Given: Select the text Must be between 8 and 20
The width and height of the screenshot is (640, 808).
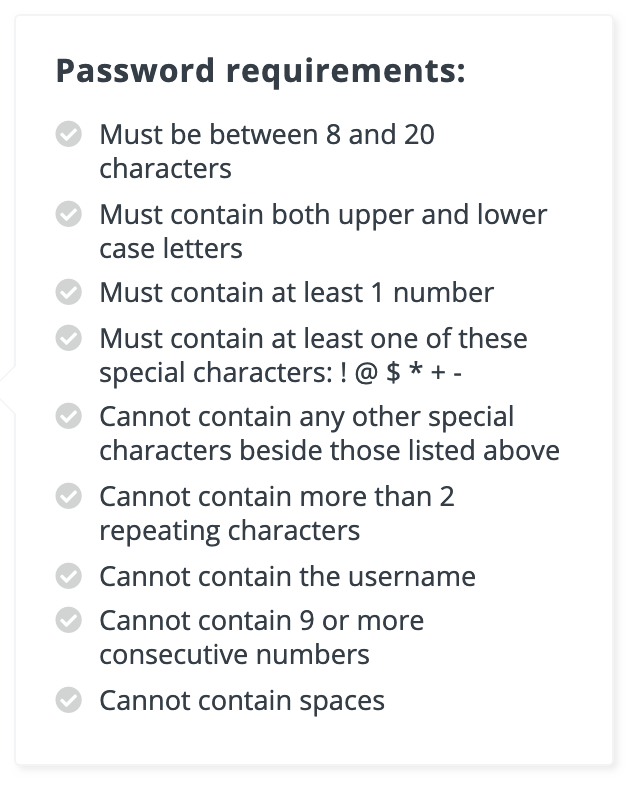Looking at the screenshot, I should (x=267, y=134).
